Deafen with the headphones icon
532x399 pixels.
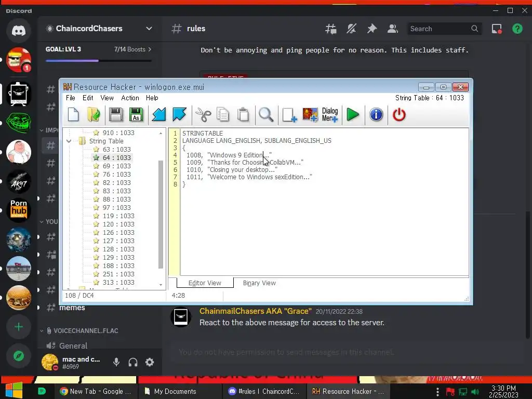[133, 362]
